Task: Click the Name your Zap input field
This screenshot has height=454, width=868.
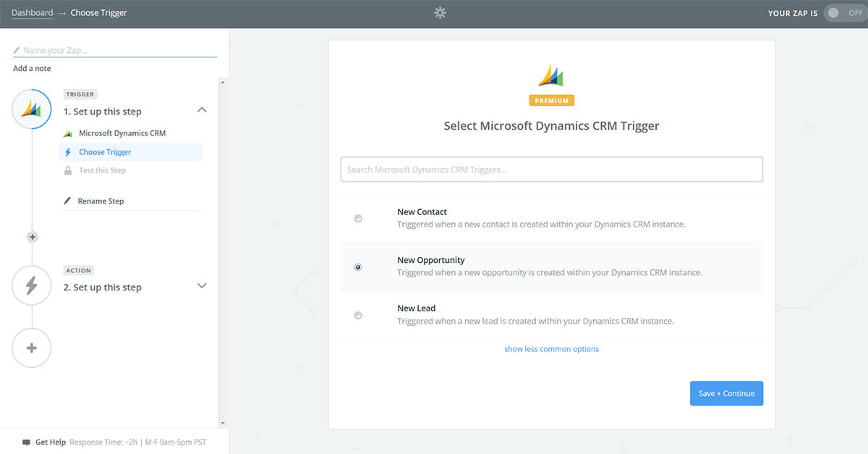Action: (115, 51)
